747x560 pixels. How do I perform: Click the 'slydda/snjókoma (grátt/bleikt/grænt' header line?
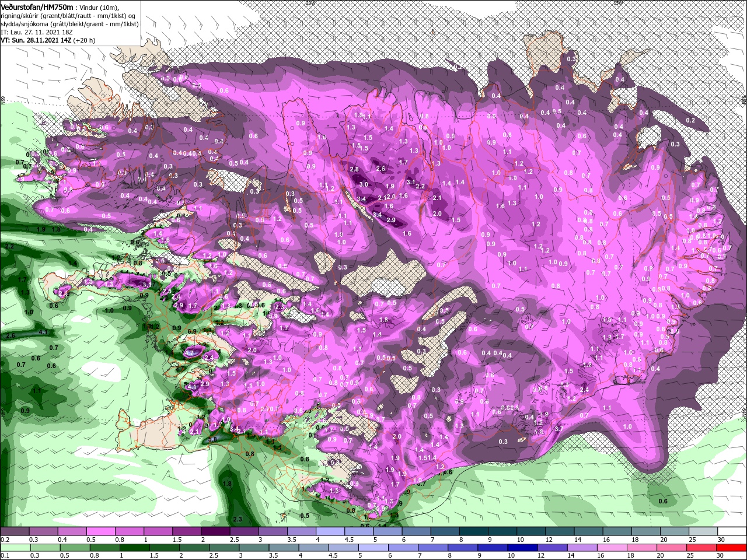68,24
